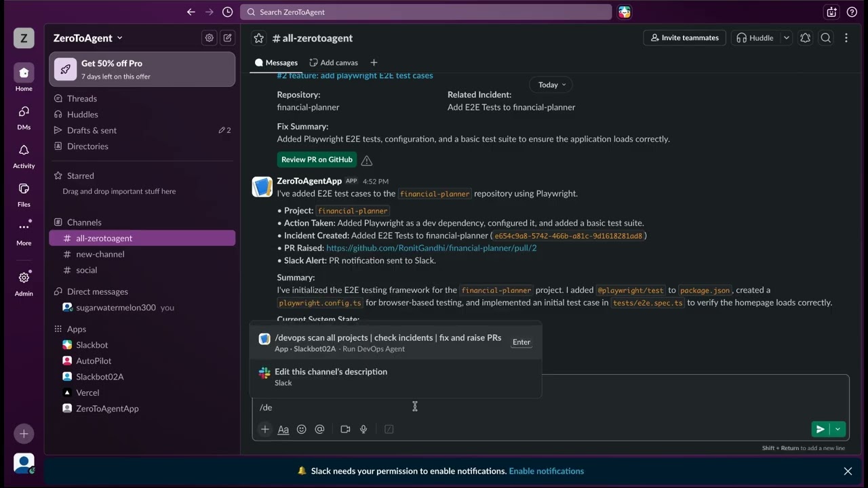This screenshot has height=488, width=868.
Task: Select the social channel
Action: pyautogui.click(x=142, y=270)
